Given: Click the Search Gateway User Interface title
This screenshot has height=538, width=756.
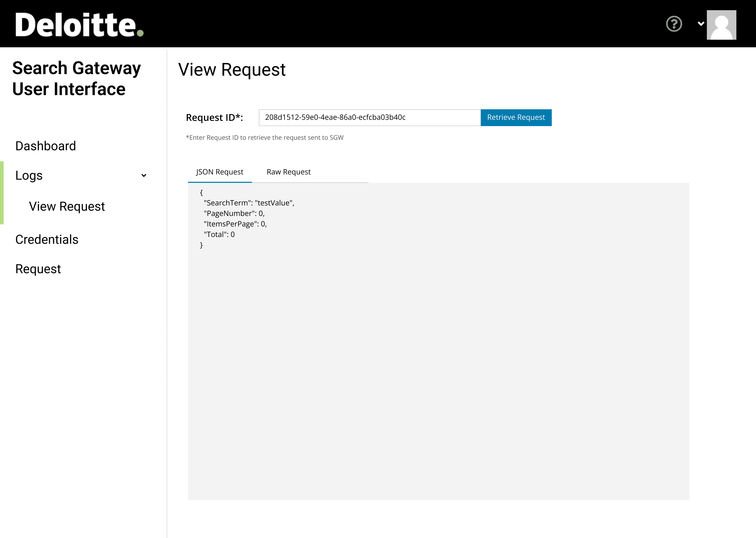Looking at the screenshot, I should [76, 78].
